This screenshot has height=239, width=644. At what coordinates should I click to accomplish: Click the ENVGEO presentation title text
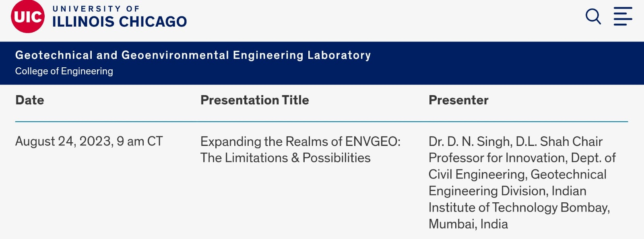[301, 150]
